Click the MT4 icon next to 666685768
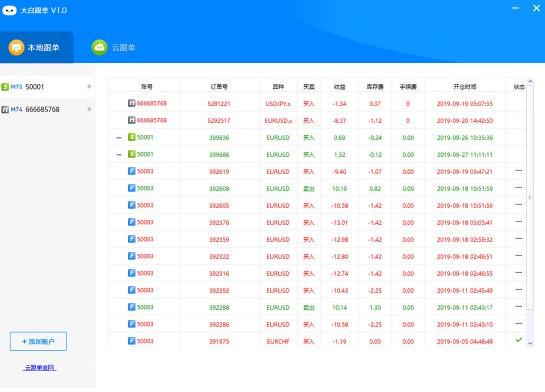The image size is (545, 392). (5, 109)
